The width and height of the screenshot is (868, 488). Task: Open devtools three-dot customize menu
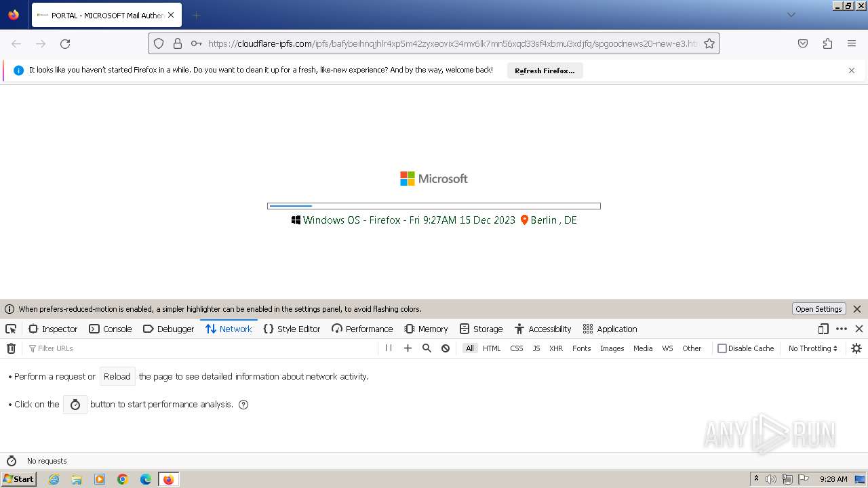[842, 329]
